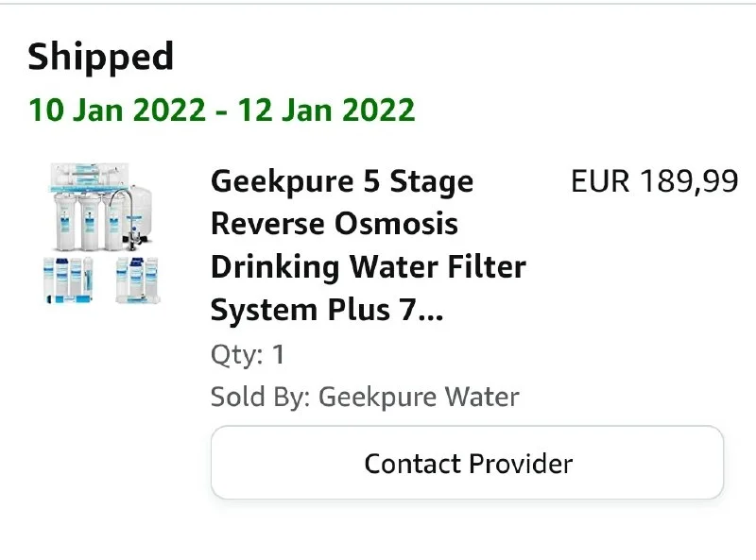The image size is (756, 560).
Task: Open the Geekpure water filter product thumbnail
Action: click(102, 234)
